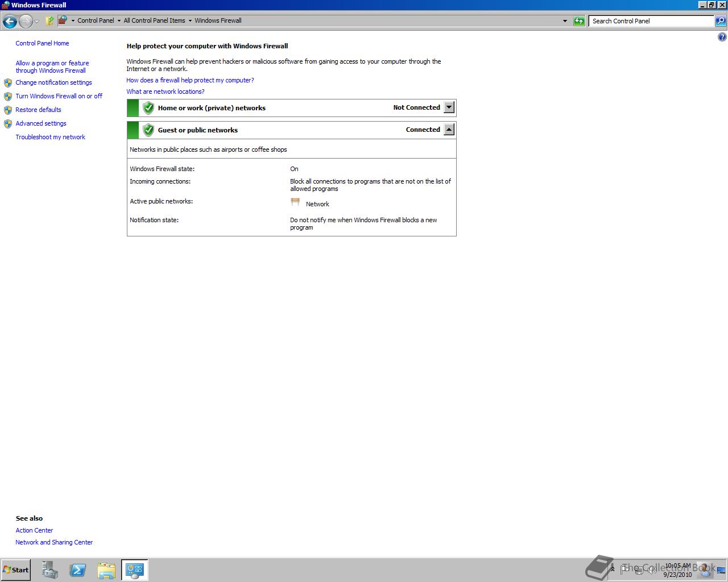Screen dimensions: 728x582
Task: Click 'Network' active public network name
Action: click(x=317, y=204)
